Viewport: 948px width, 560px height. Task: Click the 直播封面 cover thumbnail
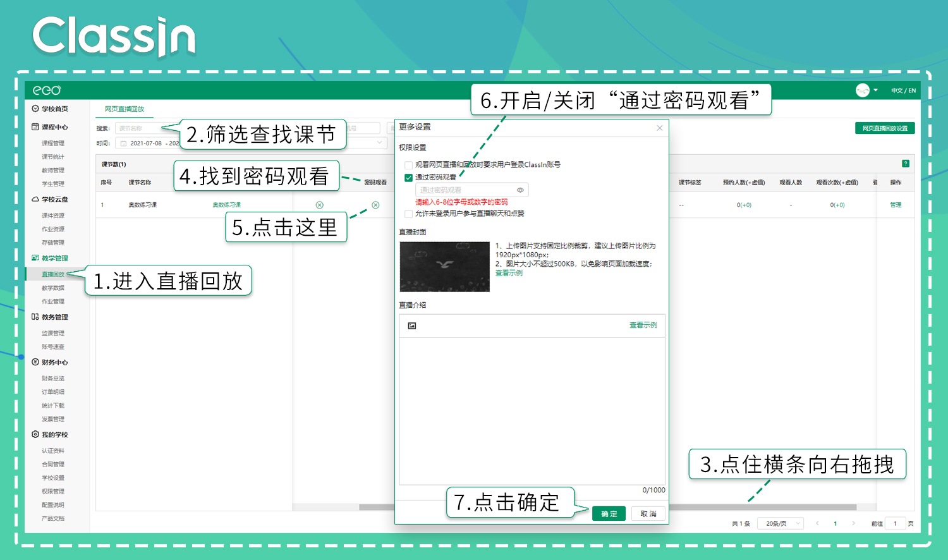[444, 266]
